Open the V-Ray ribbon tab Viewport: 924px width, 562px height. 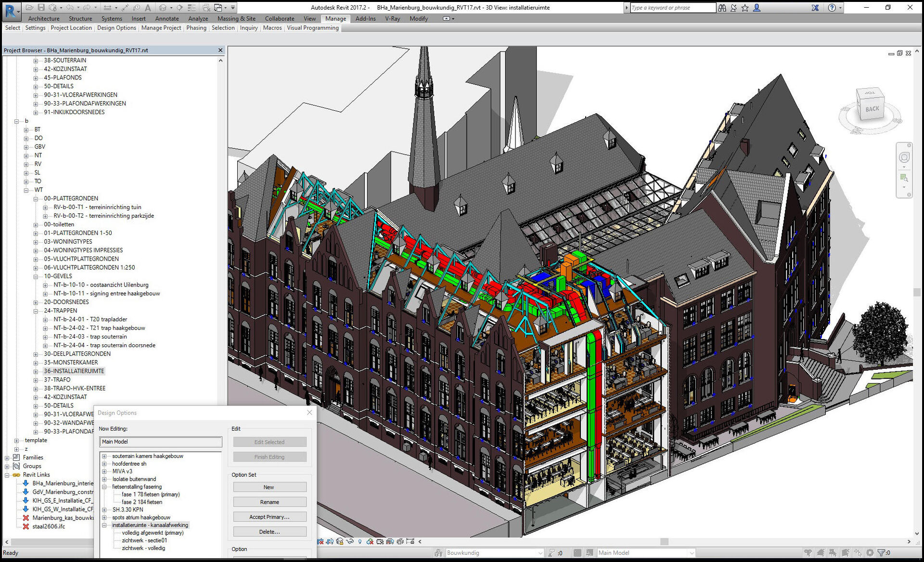[x=393, y=19]
